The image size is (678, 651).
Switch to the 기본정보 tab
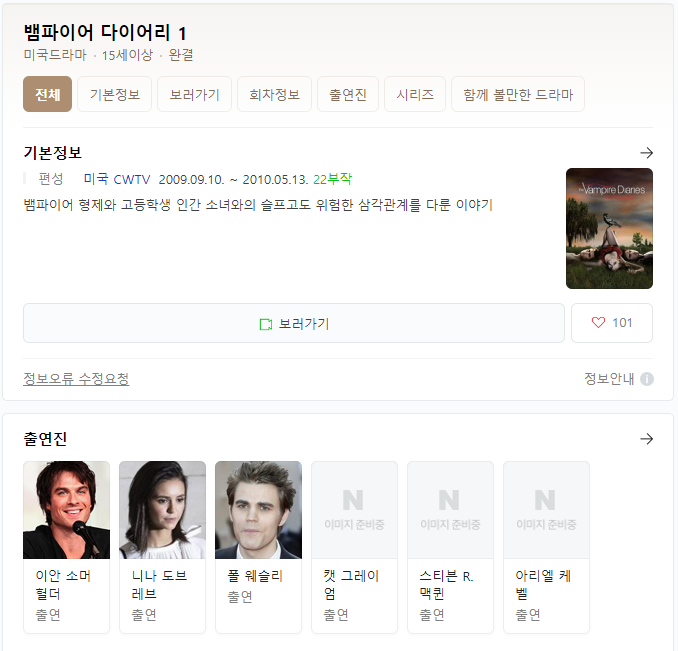[x=115, y=95]
